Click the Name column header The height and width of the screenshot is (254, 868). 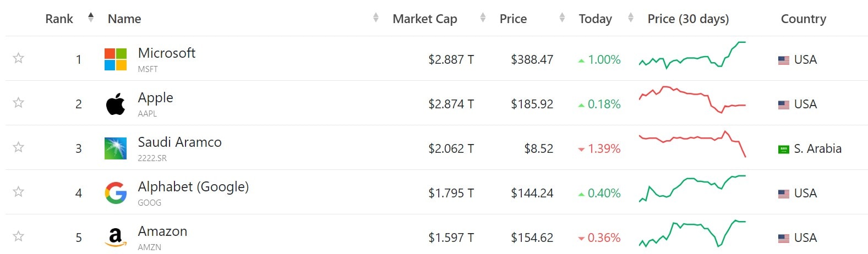[x=124, y=19]
